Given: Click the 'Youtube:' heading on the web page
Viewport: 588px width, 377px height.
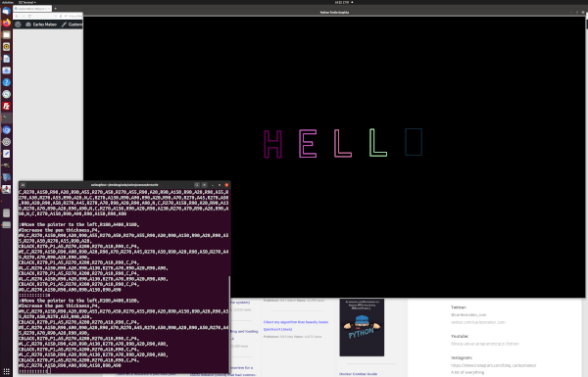Looking at the screenshot, I should pyautogui.click(x=460, y=336).
